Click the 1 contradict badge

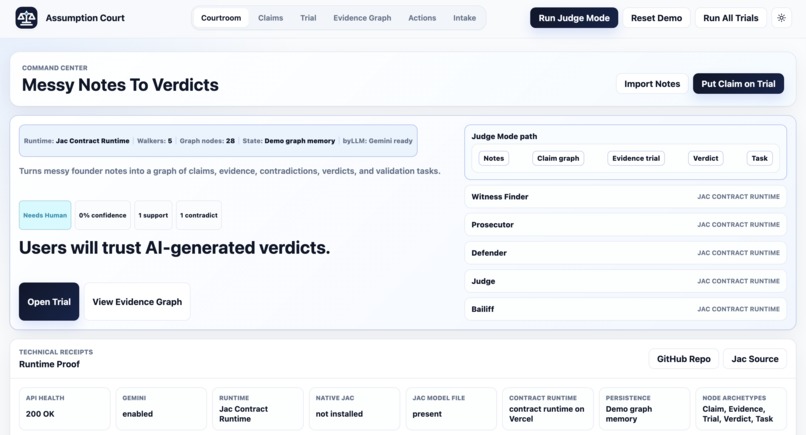[x=199, y=215]
